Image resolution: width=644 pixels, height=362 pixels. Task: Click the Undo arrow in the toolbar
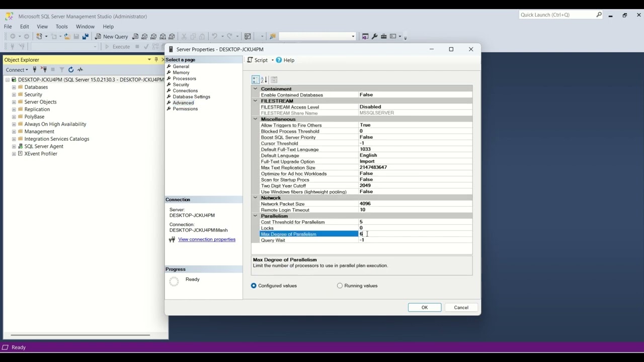(215, 36)
